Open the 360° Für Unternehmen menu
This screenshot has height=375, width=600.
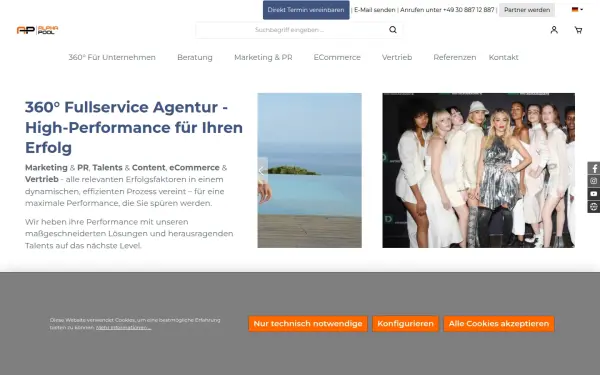(x=112, y=57)
